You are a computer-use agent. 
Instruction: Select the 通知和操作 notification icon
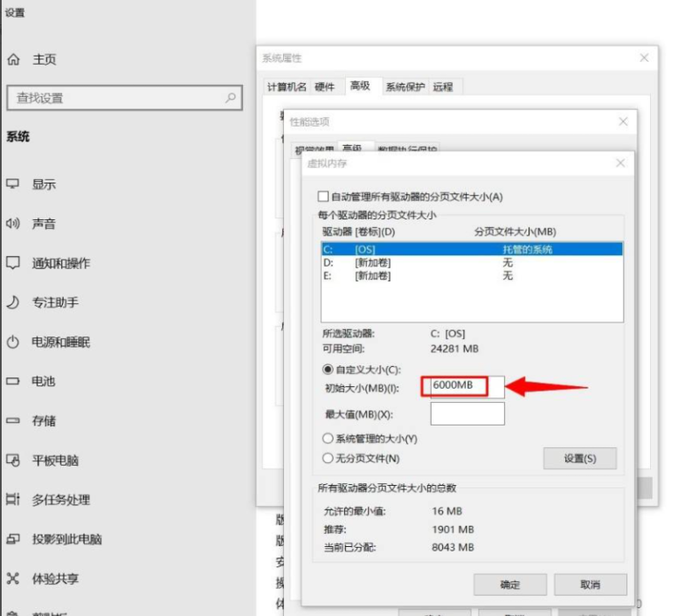tap(12, 262)
